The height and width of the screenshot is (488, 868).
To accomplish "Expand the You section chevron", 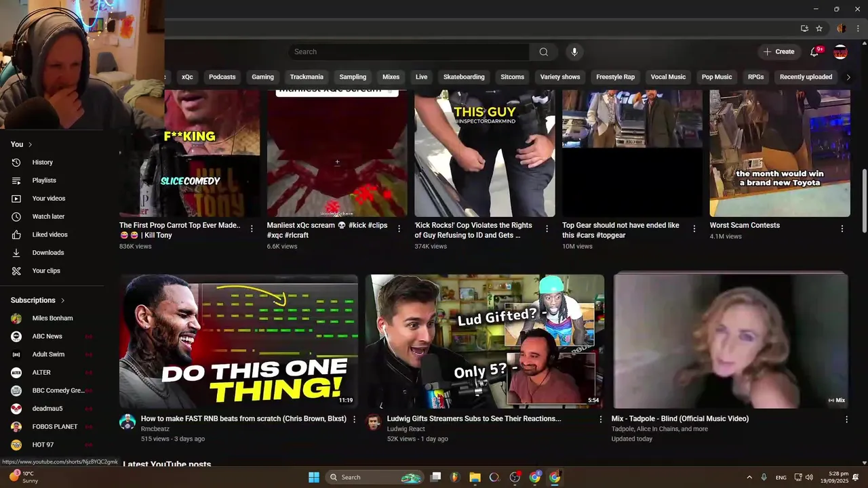I will tap(30, 144).
